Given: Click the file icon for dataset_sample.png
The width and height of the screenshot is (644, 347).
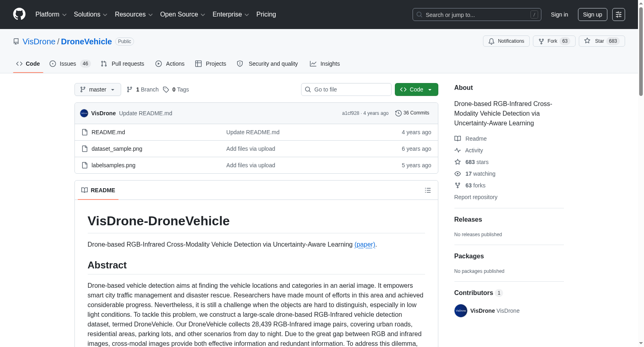Looking at the screenshot, I should pos(85,149).
